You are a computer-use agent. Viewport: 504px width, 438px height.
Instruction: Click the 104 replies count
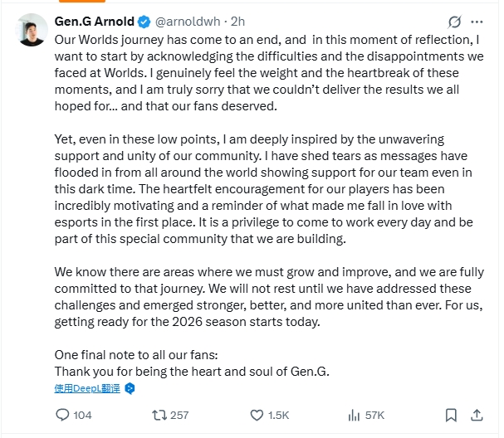tap(82, 414)
